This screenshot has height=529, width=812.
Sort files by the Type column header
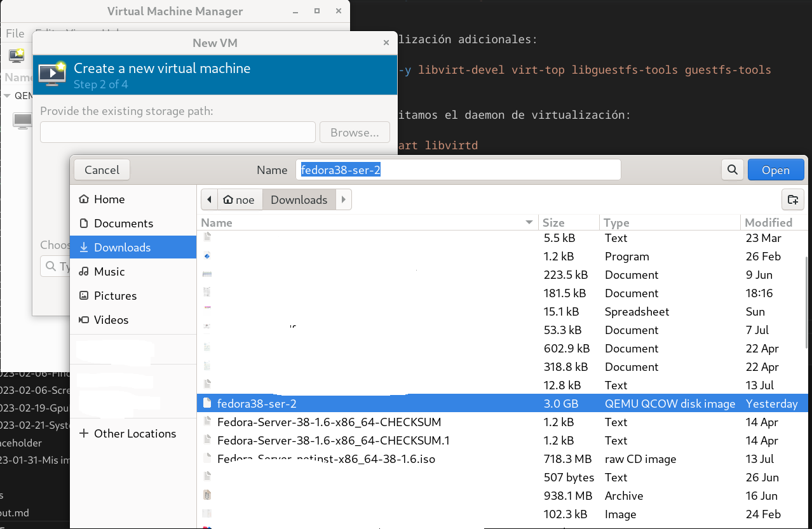(670, 222)
